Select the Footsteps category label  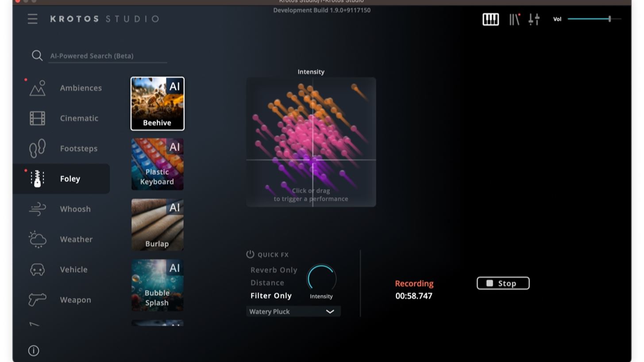pyautogui.click(x=79, y=149)
